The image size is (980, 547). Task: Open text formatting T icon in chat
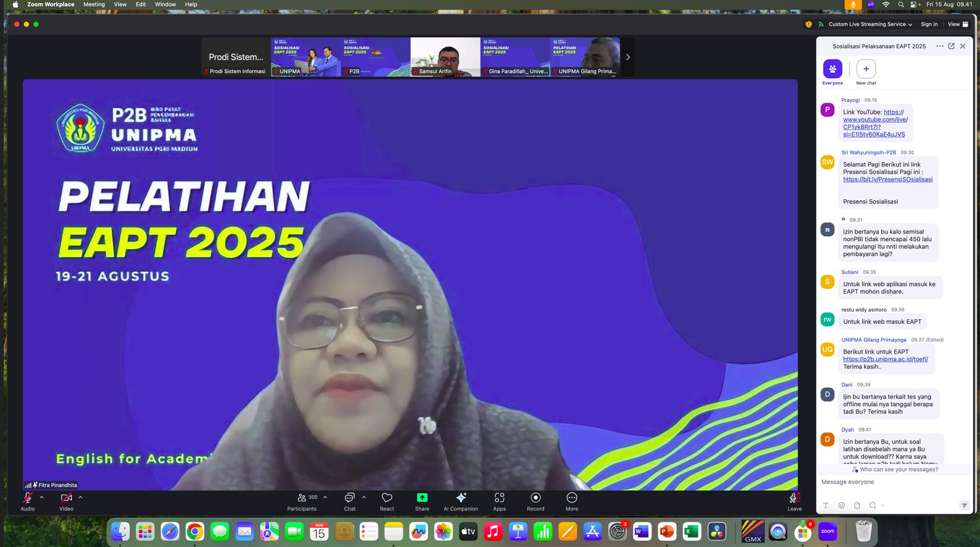826,506
